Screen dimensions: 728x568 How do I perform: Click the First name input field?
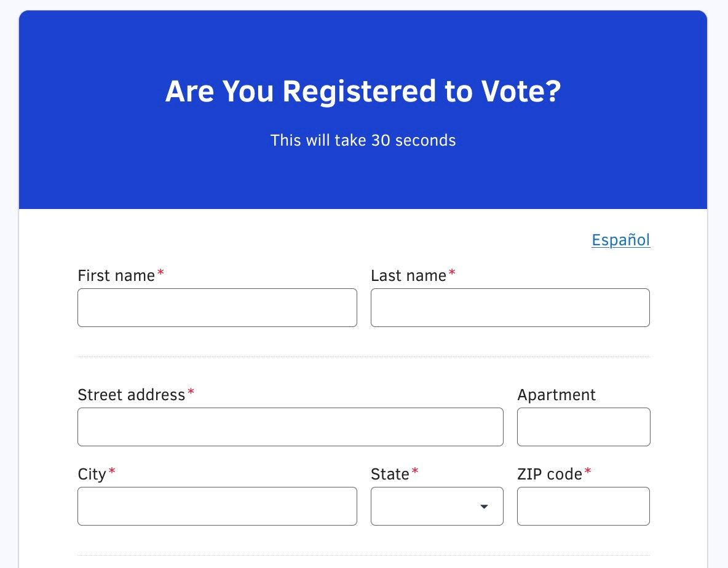(x=217, y=307)
